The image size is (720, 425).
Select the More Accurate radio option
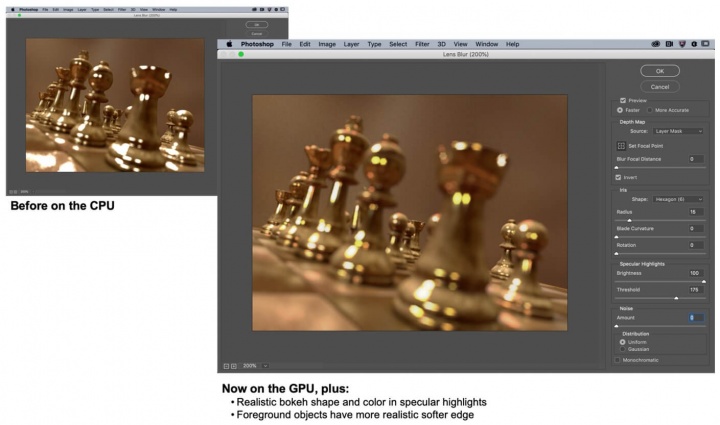tap(655, 110)
